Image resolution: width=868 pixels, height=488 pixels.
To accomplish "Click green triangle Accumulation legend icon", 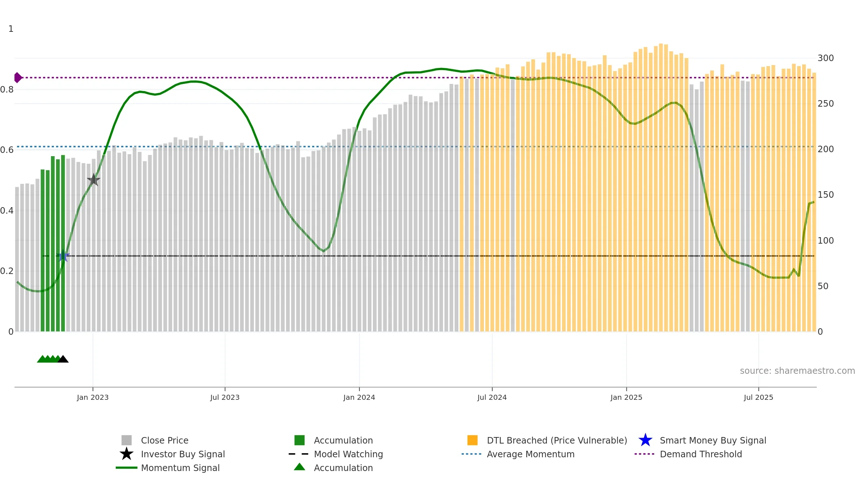I will coord(299,467).
